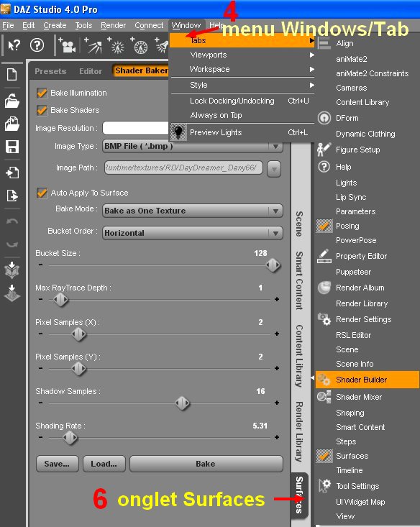
Task: Uncheck Bake Illumination checkbox
Action: pyautogui.click(x=42, y=93)
